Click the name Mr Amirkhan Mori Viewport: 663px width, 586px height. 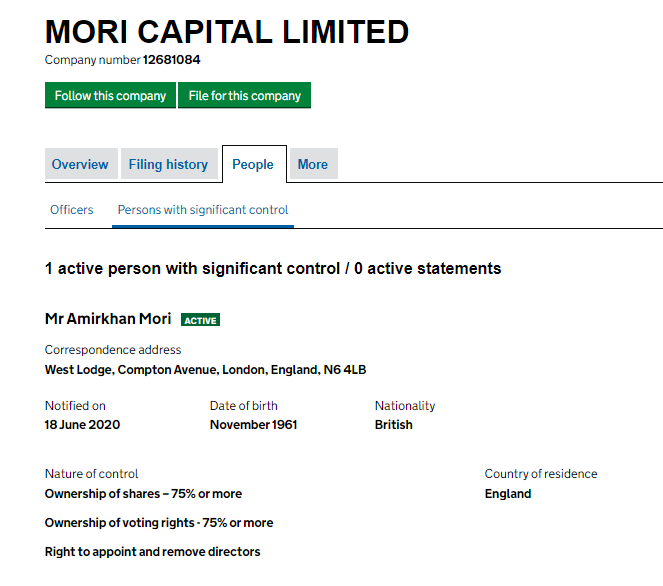pos(108,319)
